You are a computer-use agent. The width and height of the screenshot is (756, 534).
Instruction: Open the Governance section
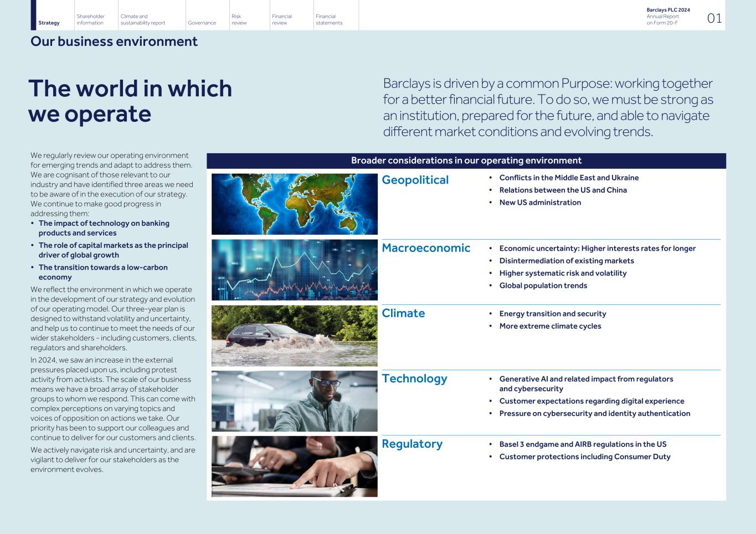(x=202, y=23)
